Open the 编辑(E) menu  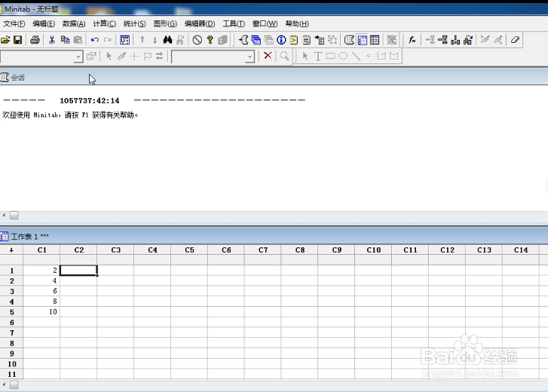click(44, 24)
